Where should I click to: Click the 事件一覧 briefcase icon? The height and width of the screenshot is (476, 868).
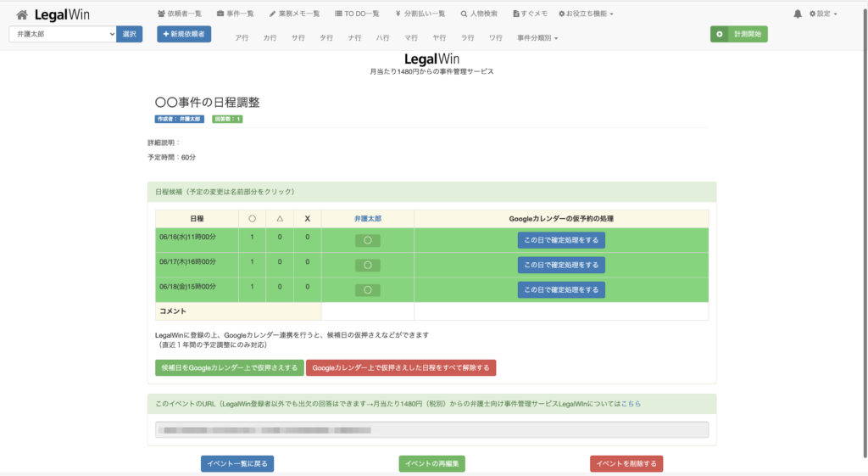tap(220, 14)
